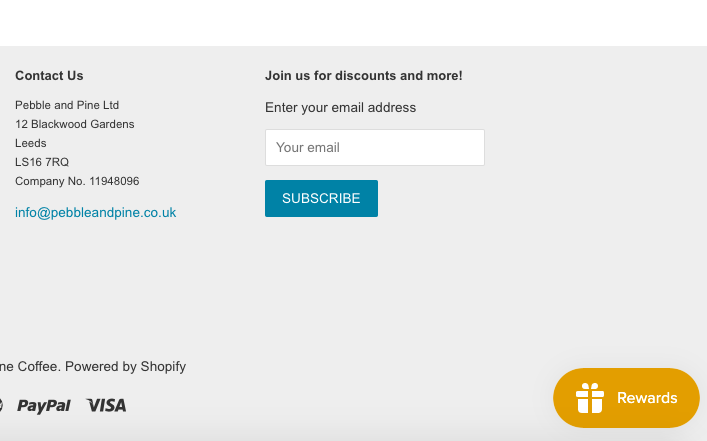
Task: Click the Rewards label text
Action: click(x=647, y=398)
